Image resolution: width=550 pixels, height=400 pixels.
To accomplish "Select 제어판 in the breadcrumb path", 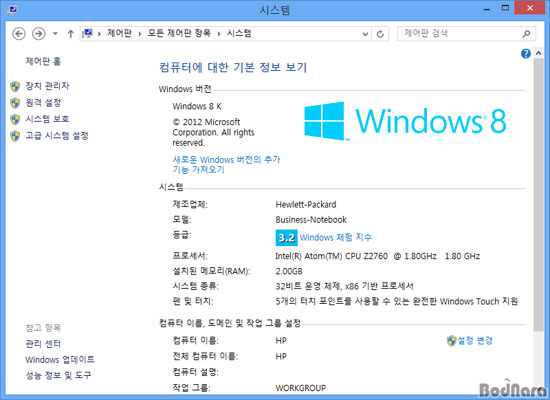I will [119, 33].
